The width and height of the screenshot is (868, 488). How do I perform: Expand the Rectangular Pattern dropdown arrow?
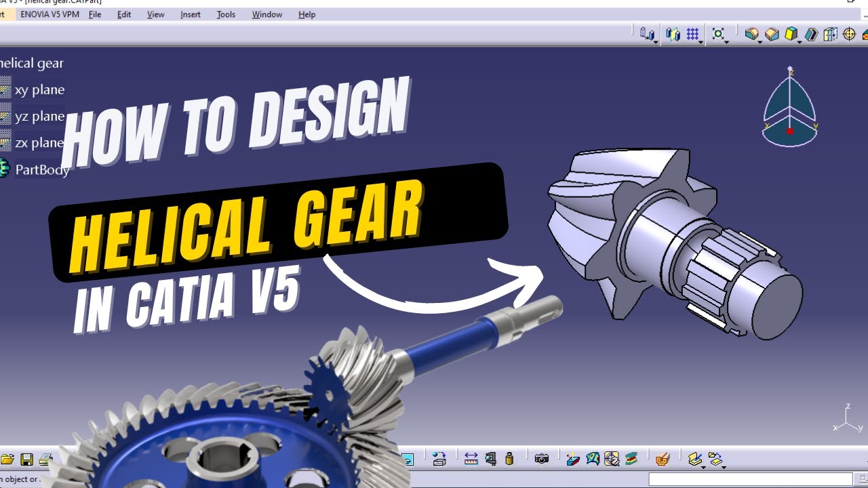pyautogui.click(x=701, y=43)
